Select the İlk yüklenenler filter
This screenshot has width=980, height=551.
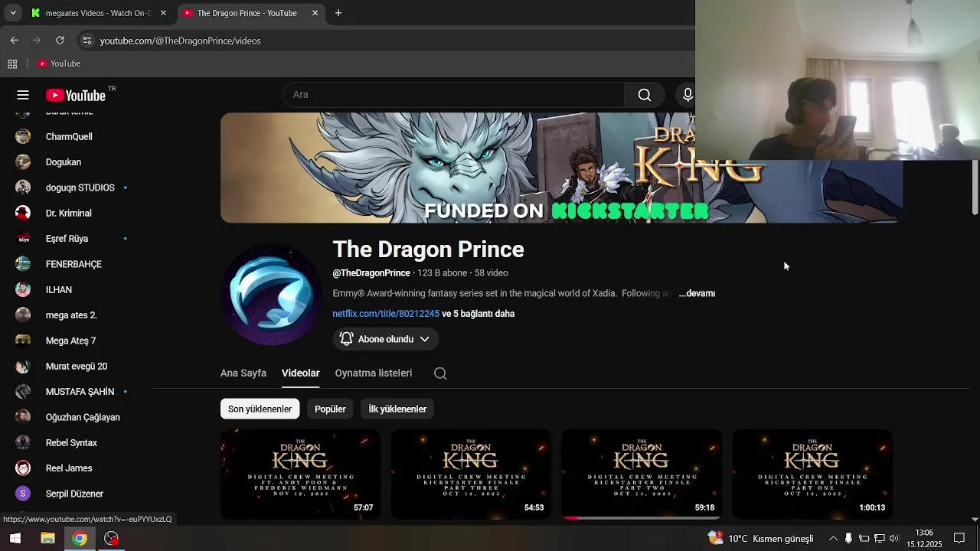[397, 409]
